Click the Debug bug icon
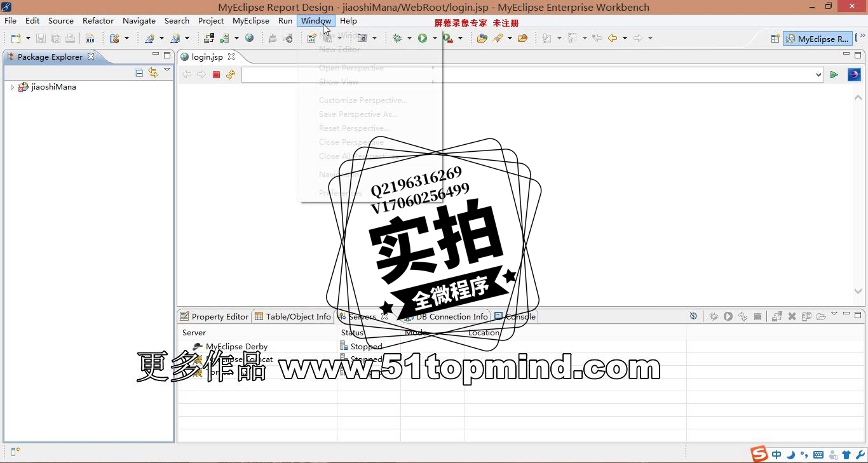Viewport: 868px width, 463px height. (398, 38)
